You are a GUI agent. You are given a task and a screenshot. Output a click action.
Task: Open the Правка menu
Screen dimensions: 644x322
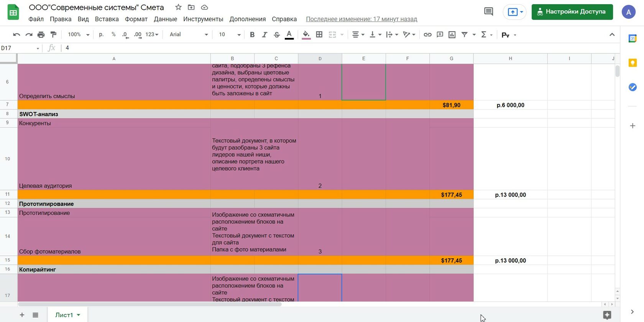tap(61, 19)
